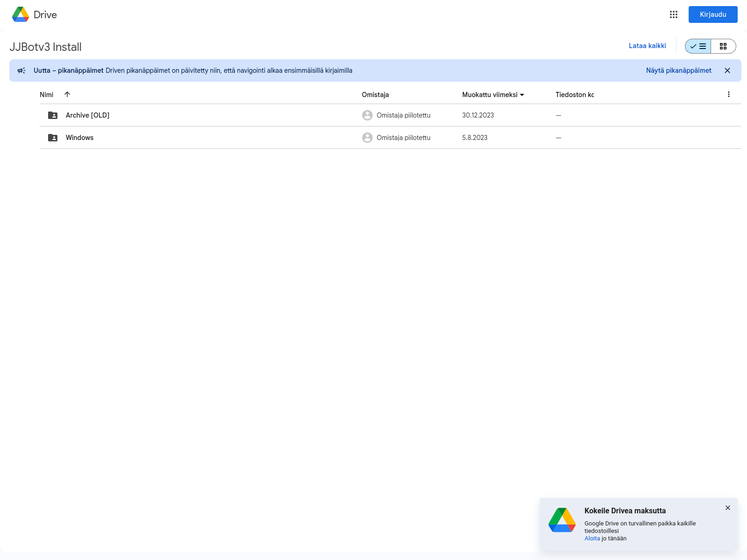Image resolution: width=747 pixels, height=560 pixels.
Task: Close the Kokeile Drivea maksutta popup
Action: tap(728, 508)
